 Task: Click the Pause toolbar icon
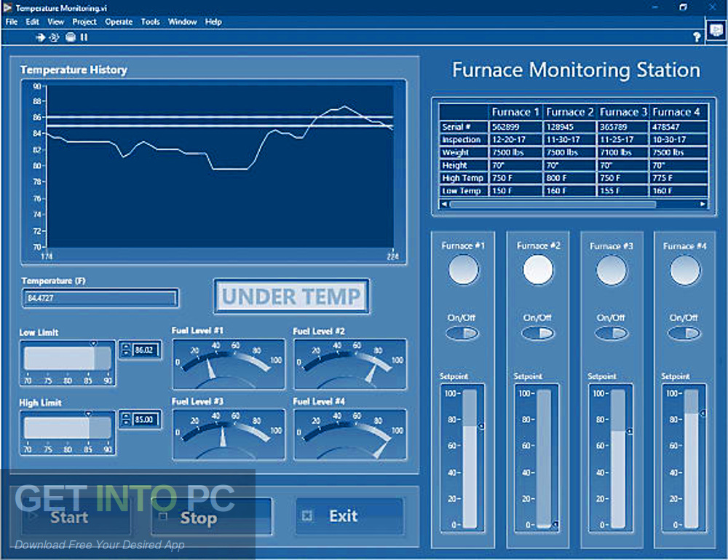point(84,37)
